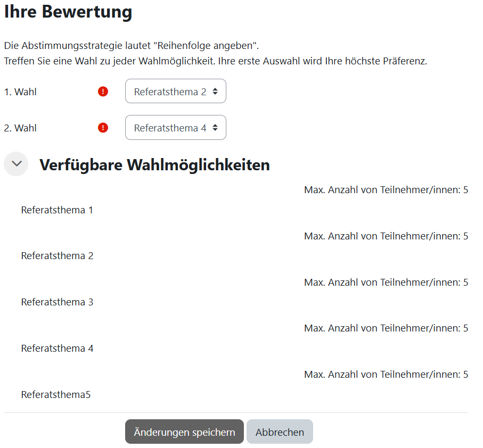Screen dimensions: 483x448
Task: Open the 1. Wahl dropdown showing Referatsthema 2
Action: tap(176, 91)
